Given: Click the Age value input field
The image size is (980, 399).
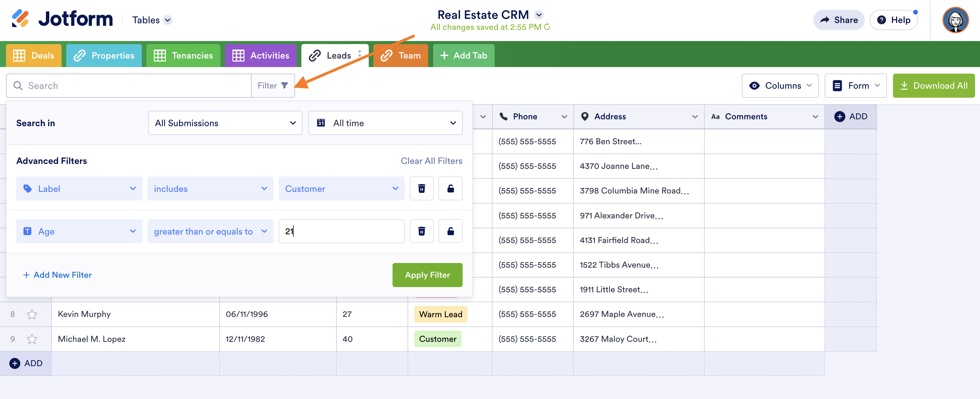Looking at the screenshot, I should pos(341,231).
